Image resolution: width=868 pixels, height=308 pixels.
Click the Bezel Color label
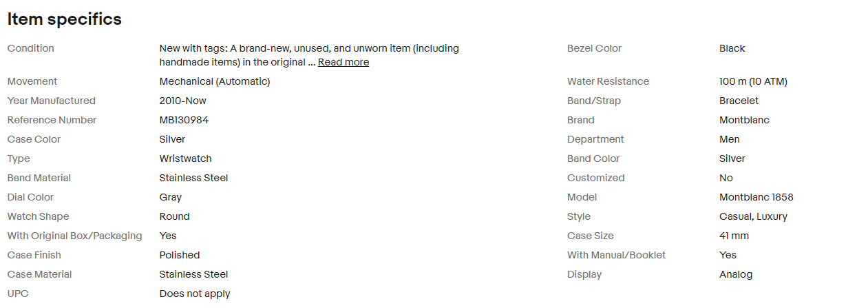click(x=594, y=48)
